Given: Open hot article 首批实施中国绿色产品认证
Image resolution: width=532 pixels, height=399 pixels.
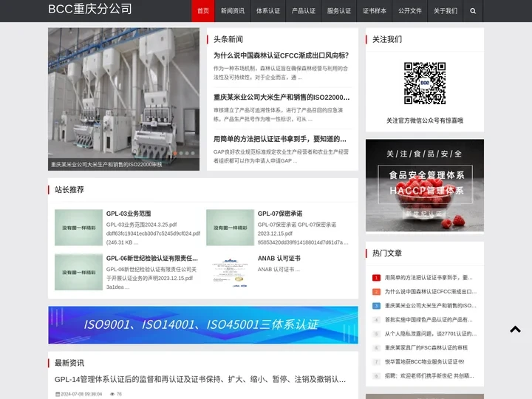Looking at the screenshot, I should [429, 320].
